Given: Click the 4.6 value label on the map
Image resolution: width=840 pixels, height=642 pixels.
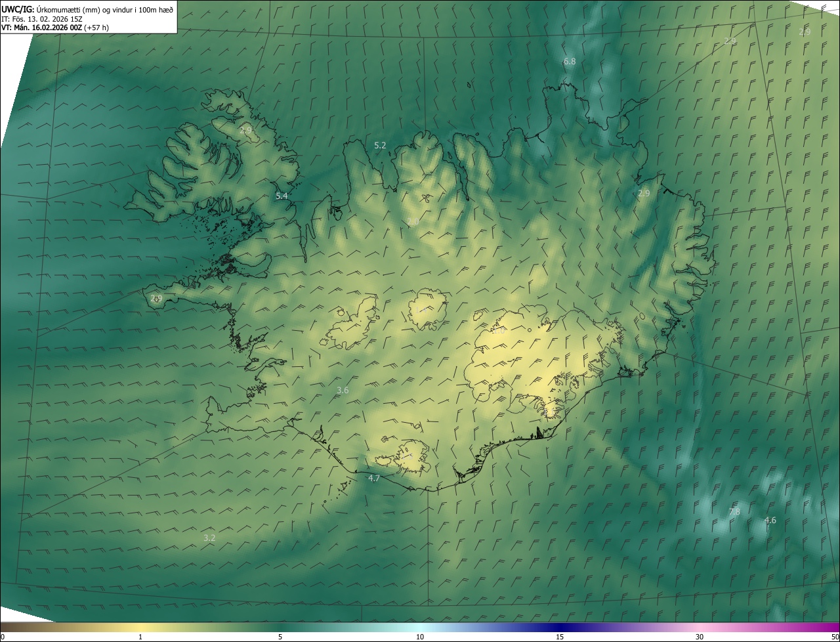Looking at the screenshot, I should click(770, 520).
